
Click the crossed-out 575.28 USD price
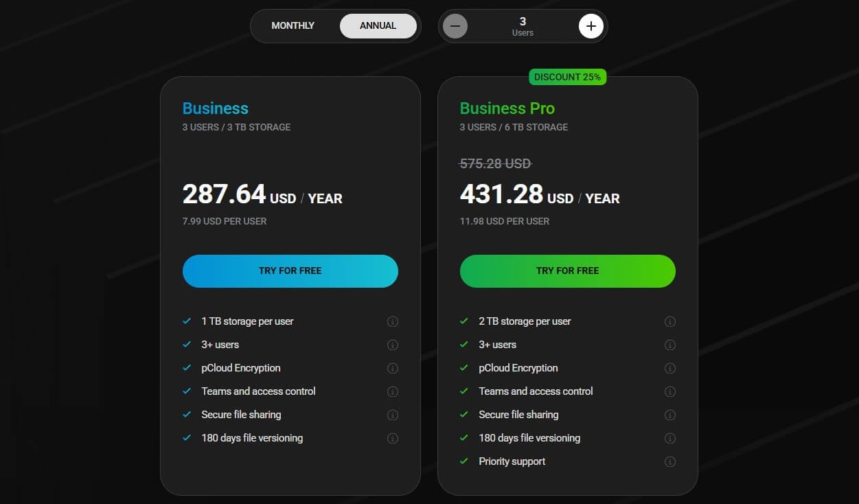[x=494, y=163]
